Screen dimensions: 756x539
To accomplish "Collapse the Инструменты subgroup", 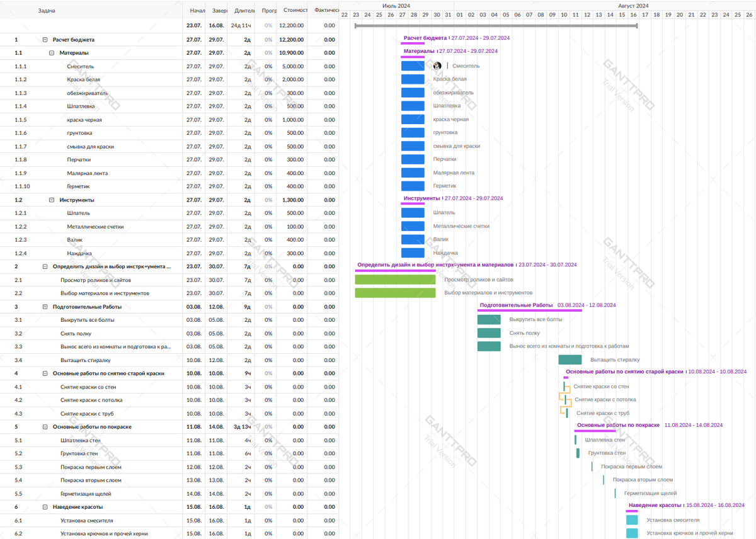I will pos(52,200).
